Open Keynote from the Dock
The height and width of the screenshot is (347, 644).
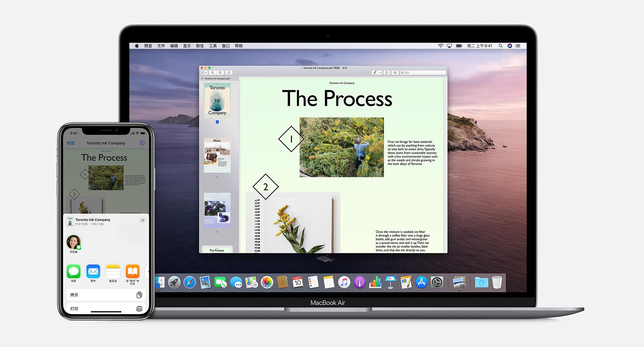click(x=391, y=283)
